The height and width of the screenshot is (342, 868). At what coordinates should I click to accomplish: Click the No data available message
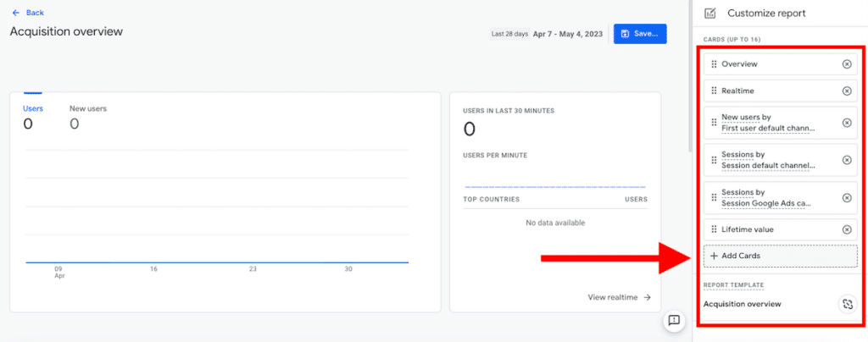tap(555, 223)
